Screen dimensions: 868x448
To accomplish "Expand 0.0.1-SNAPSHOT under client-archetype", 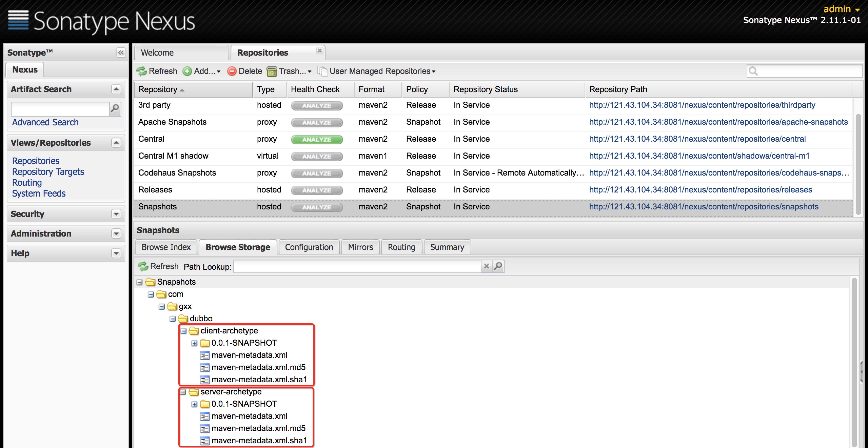I will point(194,343).
